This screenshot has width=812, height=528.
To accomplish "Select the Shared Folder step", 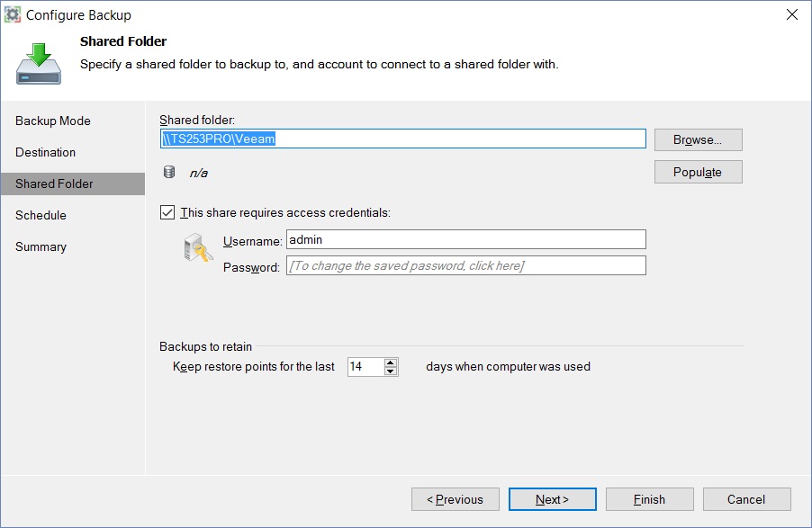I will pos(73,183).
